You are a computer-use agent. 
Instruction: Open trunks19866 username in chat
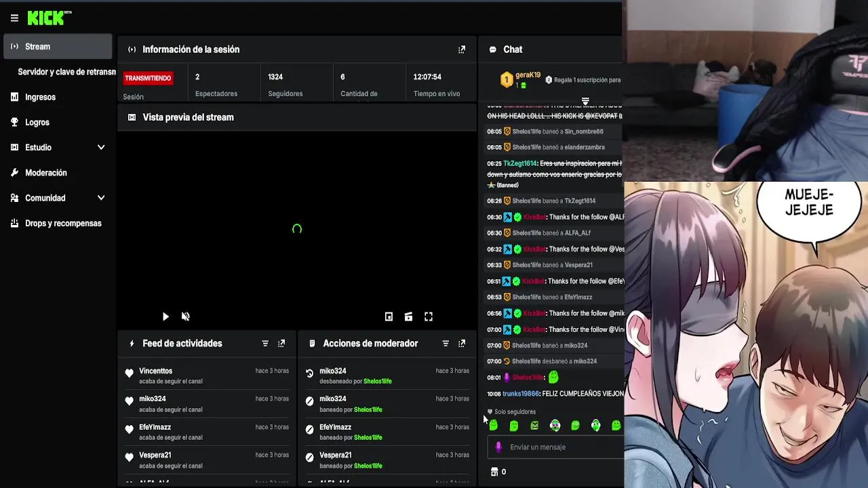point(521,394)
